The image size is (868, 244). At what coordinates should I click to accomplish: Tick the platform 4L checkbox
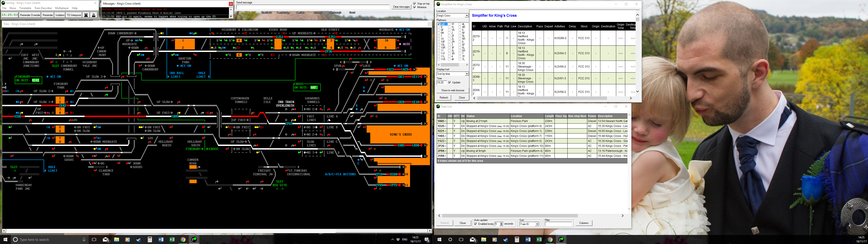[x=460, y=24]
